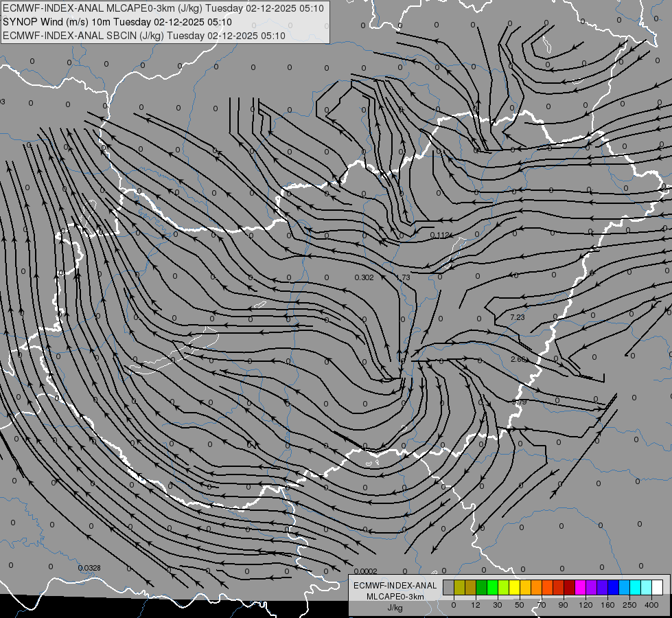Click the 1.73 value on the map
The image size is (672, 618).
click(x=404, y=277)
